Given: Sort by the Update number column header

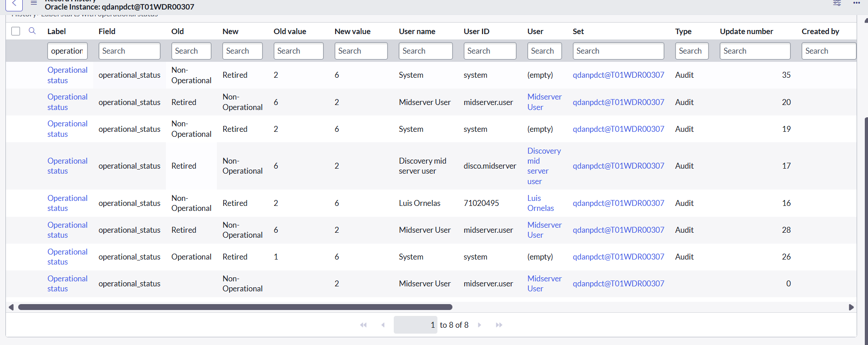Looking at the screenshot, I should (746, 31).
